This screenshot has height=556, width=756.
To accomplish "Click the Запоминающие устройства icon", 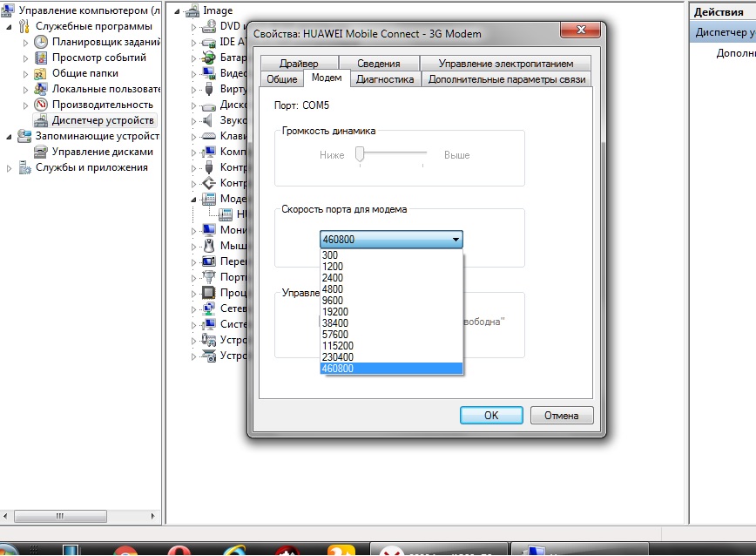I will (x=24, y=136).
